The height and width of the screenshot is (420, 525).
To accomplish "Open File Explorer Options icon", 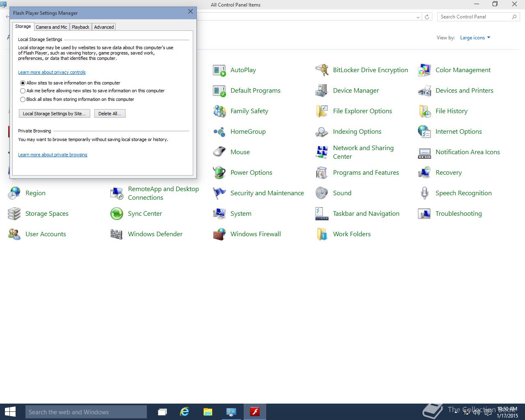I will 322,111.
